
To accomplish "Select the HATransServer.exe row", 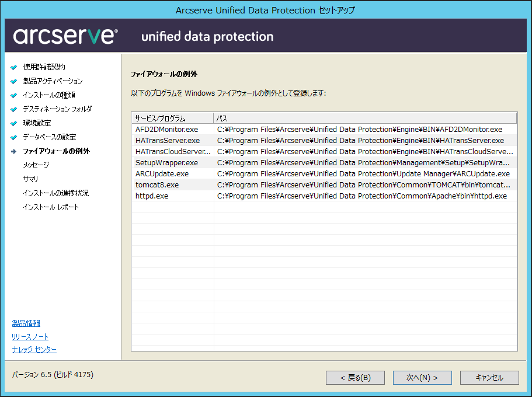I will click(324, 141).
